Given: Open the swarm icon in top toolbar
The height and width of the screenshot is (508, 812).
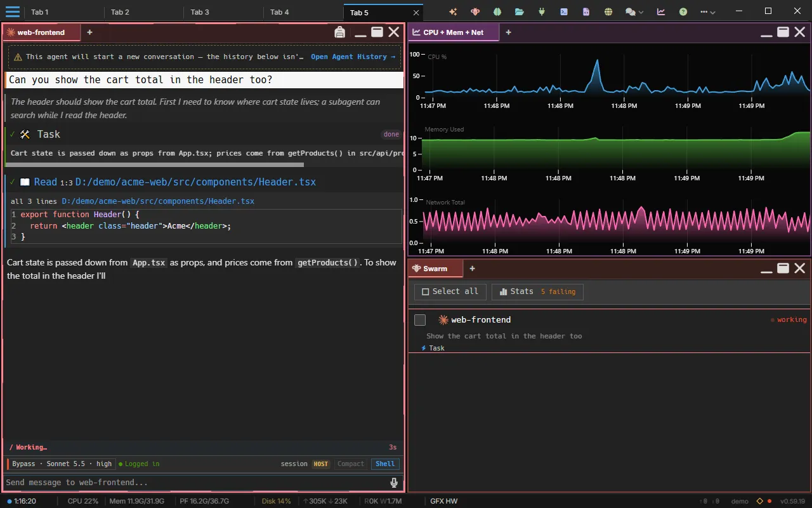Looking at the screenshot, I should point(475,11).
